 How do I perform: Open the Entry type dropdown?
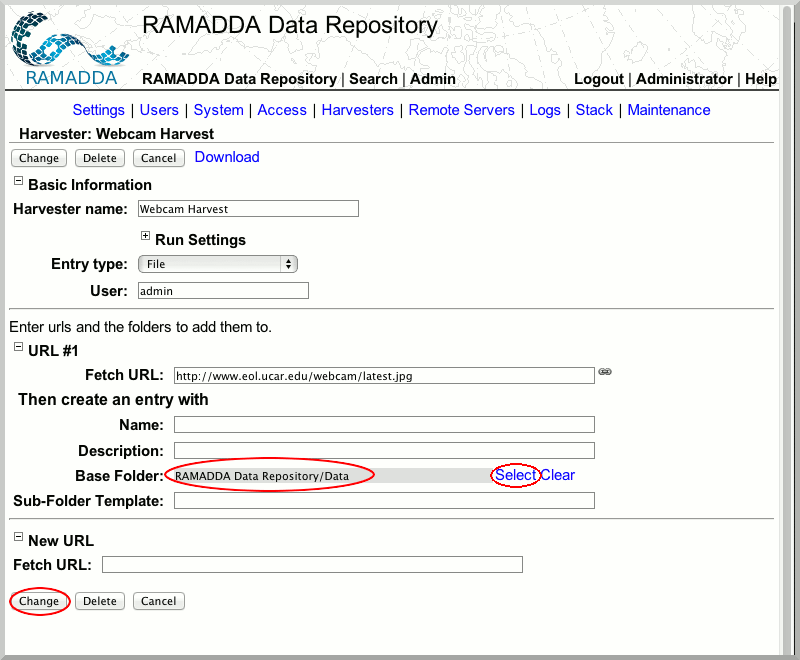click(x=217, y=264)
